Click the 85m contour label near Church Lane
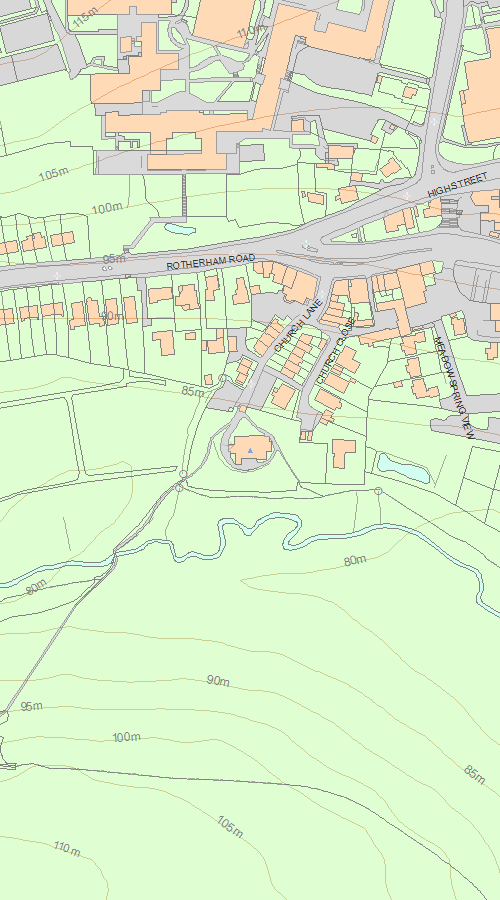The width and height of the screenshot is (500, 900). (193, 391)
